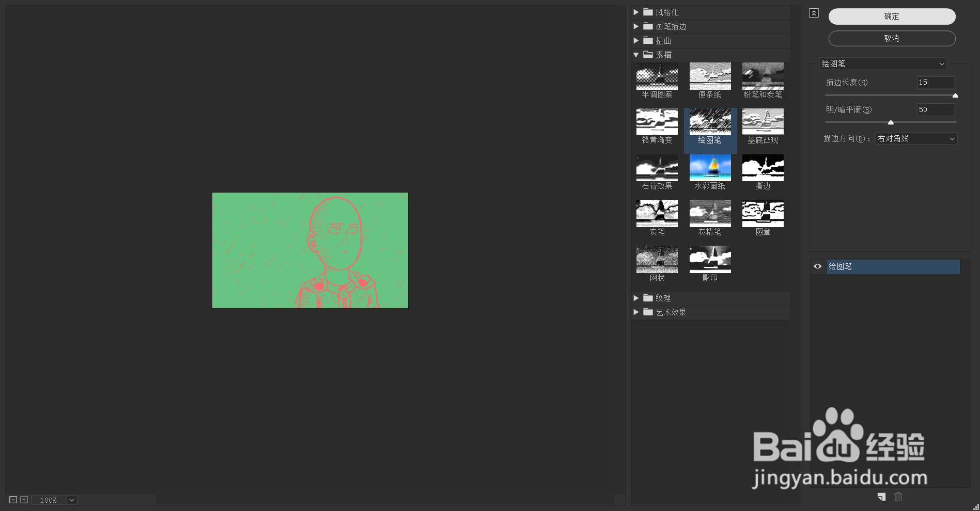
Task: Select the 粉笔和炭笔 filter thumbnail
Action: point(763,76)
